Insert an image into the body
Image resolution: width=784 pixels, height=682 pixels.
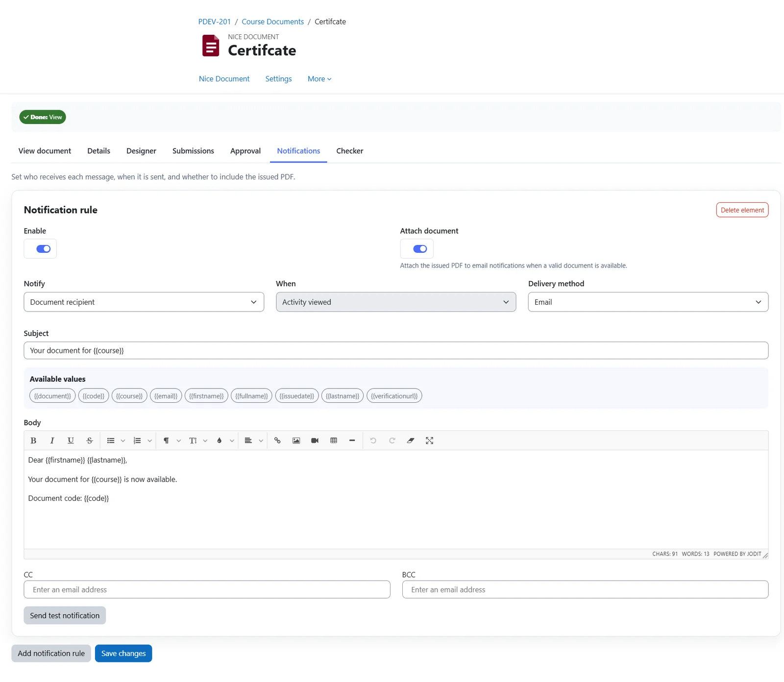tap(296, 440)
